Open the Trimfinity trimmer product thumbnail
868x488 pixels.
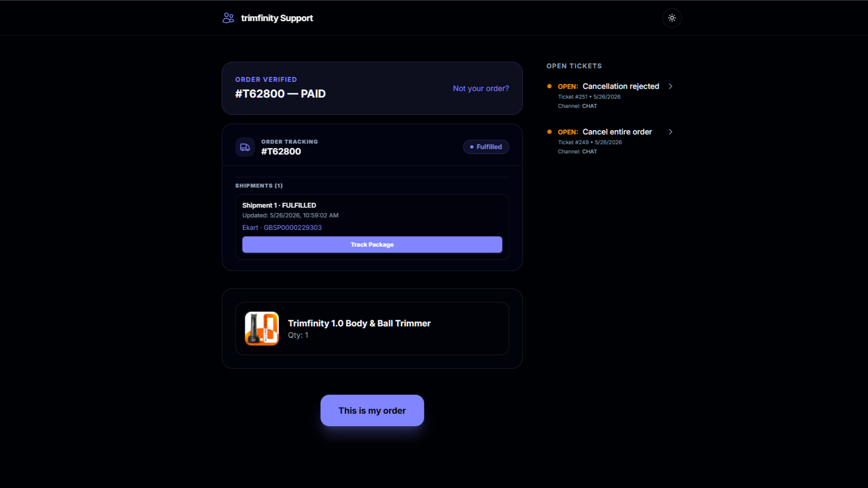pyautogui.click(x=262, y=329)
